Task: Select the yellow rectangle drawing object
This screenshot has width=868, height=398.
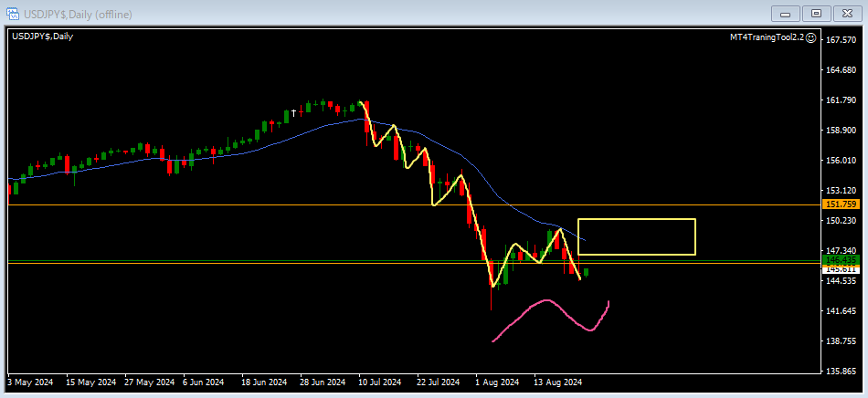Action: 637,220
